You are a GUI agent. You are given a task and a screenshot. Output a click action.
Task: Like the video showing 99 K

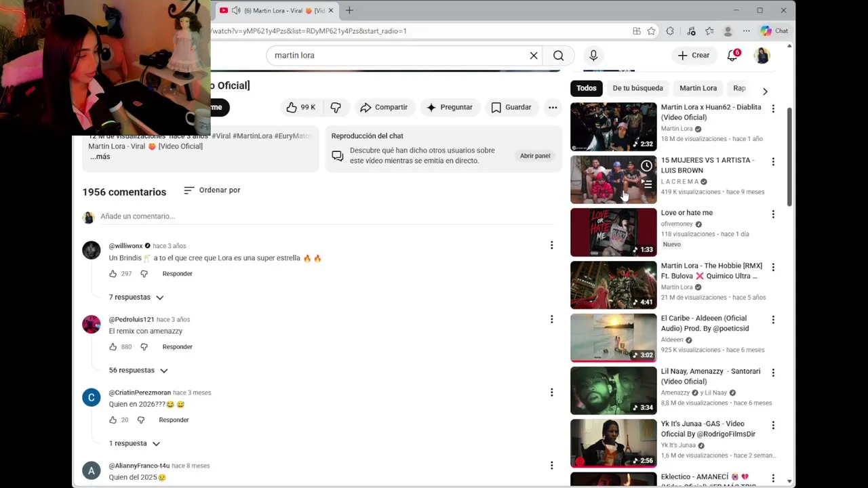300,107
